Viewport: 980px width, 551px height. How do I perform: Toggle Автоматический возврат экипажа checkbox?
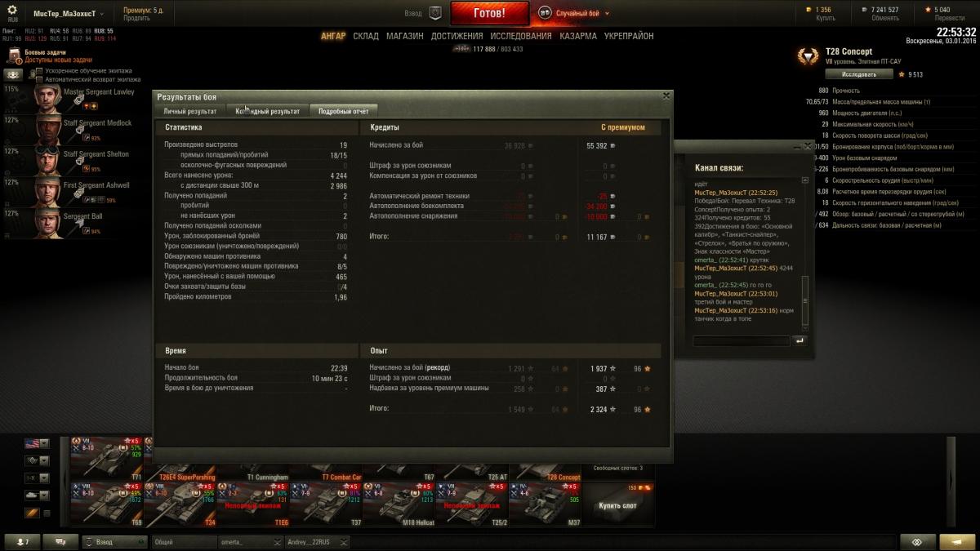[x=39, y=79]
